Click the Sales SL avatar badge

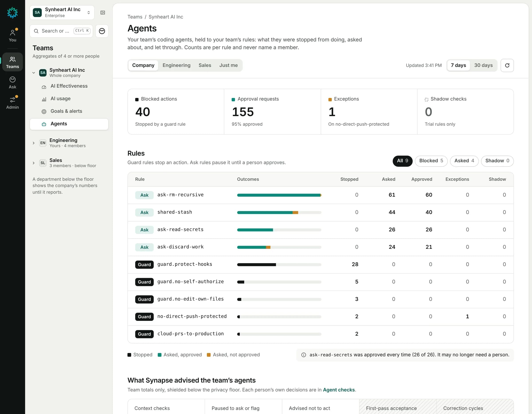point(43,163)
